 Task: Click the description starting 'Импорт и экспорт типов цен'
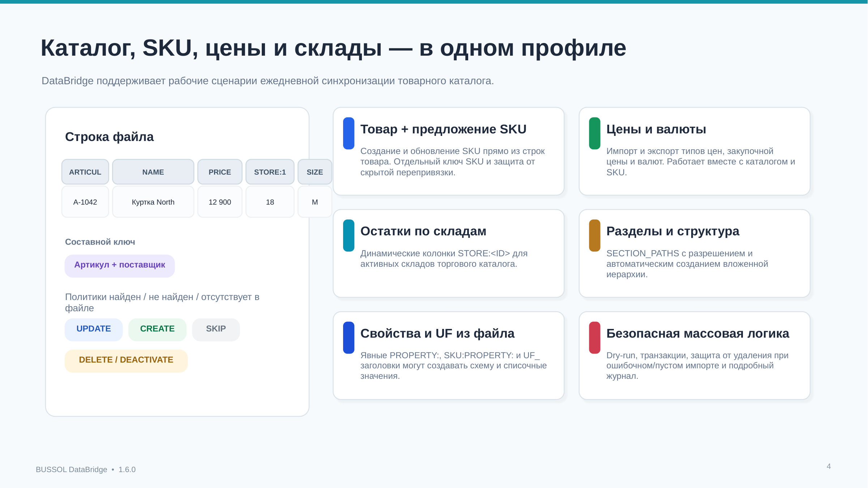click(x=701, y=162)
